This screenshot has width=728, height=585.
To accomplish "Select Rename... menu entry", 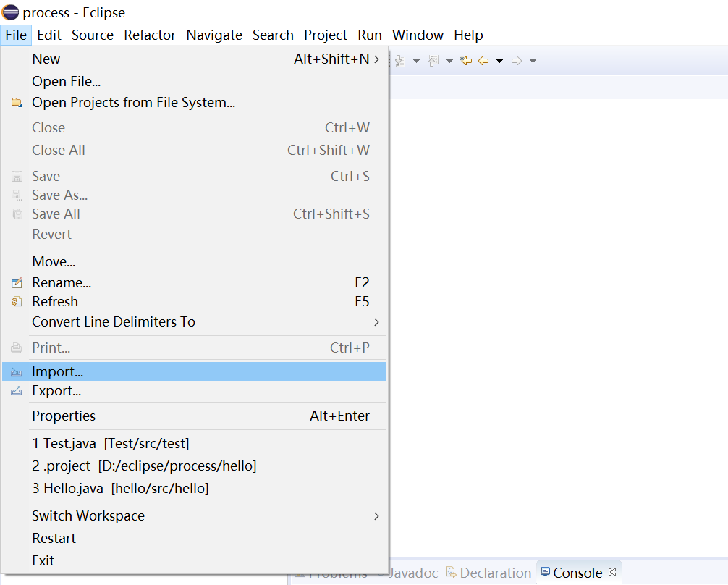I will (x=194, y=282).
